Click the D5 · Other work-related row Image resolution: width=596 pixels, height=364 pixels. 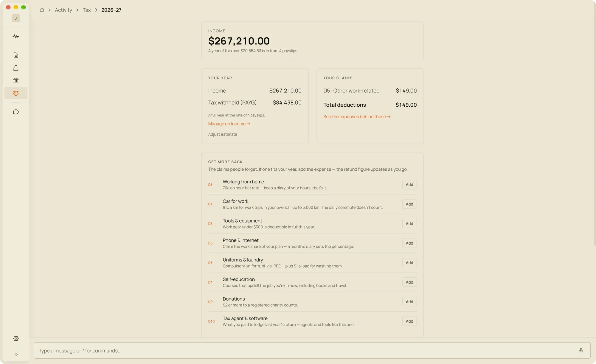(x=370, y=91)
